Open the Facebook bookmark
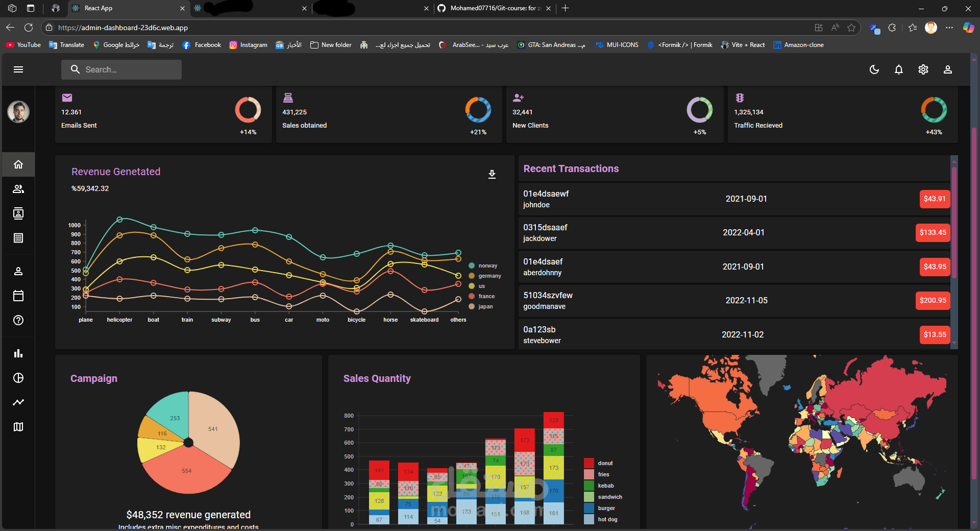Screen dimensions: 980x531 pyautogui.click(x=202, y=45)
